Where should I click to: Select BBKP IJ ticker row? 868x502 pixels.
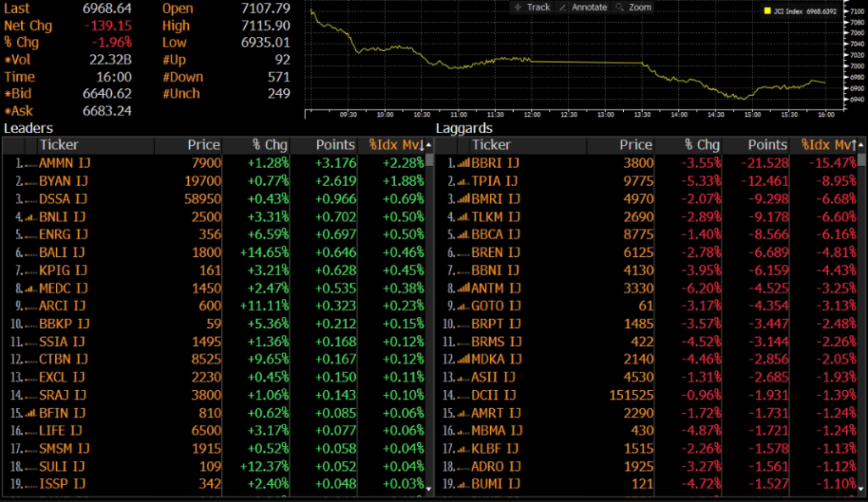coord(64,324)
